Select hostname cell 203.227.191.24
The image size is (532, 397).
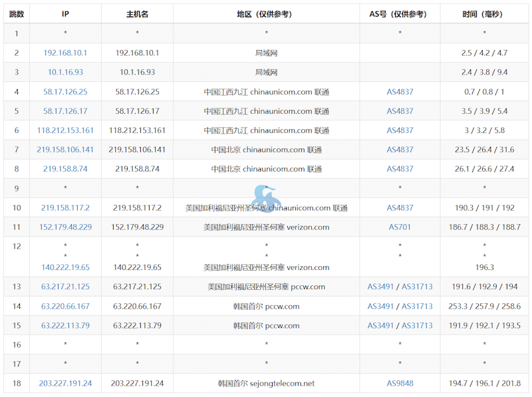coord(137,384)
